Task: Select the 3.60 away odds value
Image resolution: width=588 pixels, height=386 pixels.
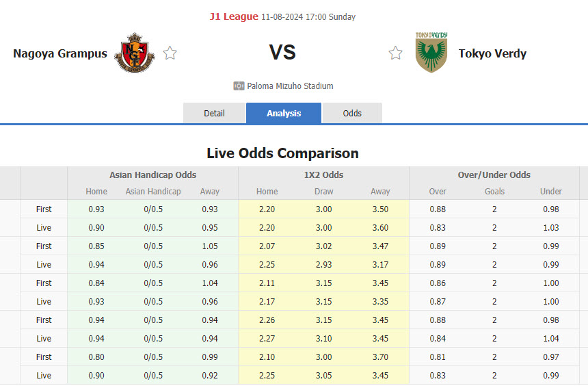Action: (x=380, y=227)
